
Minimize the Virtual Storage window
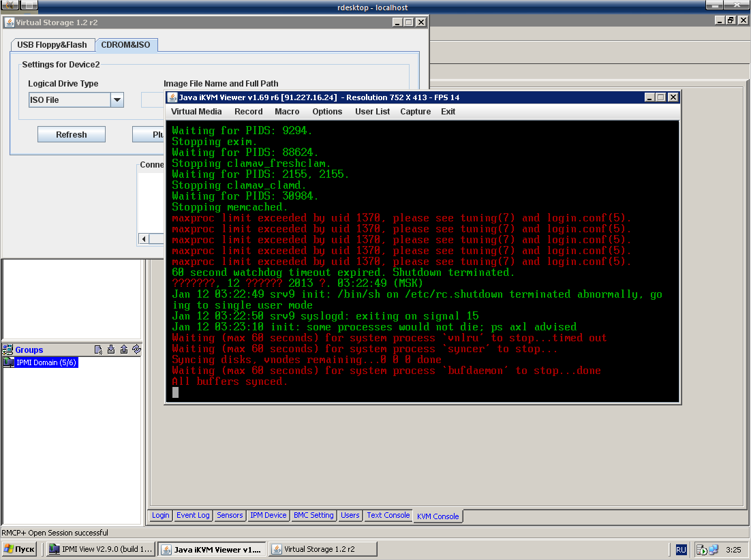click(397, 22)
